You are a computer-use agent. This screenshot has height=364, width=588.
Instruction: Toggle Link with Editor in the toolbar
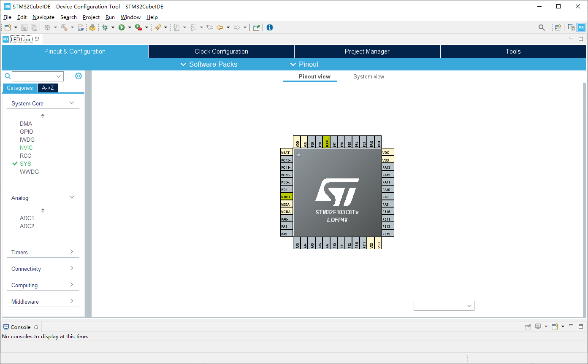click(x=256, y=27)
